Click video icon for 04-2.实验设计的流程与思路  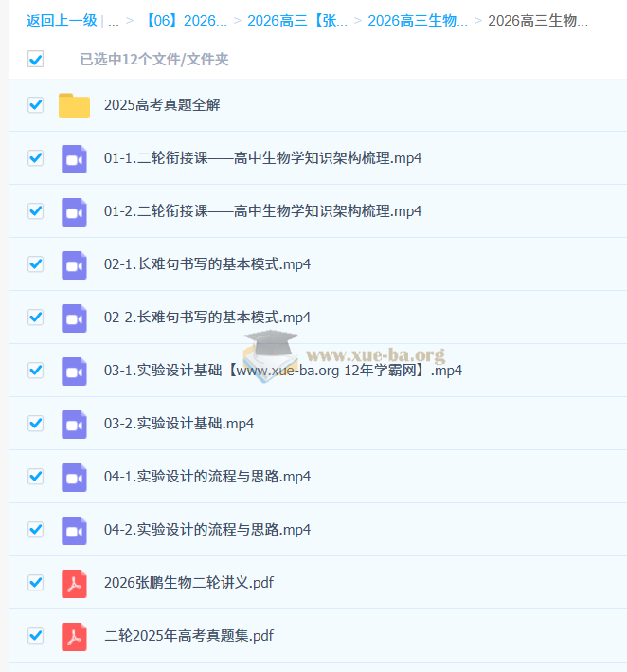pos(74,530)
